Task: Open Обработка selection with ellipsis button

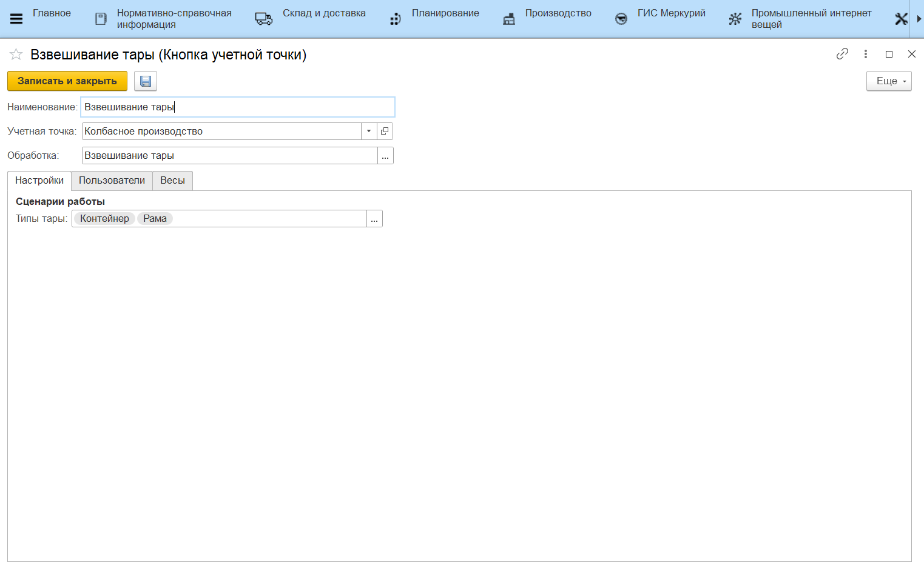Action: (385, 156)
